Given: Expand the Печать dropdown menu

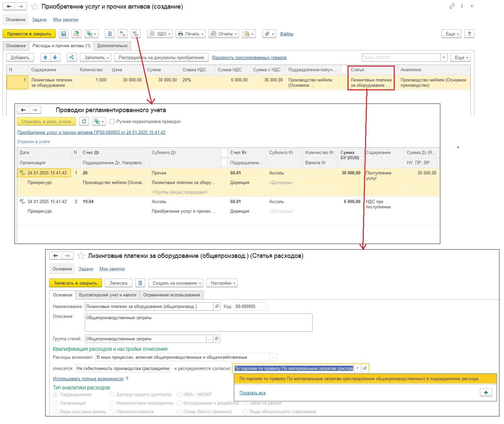Looking at the screenshot, I should 191,34.
